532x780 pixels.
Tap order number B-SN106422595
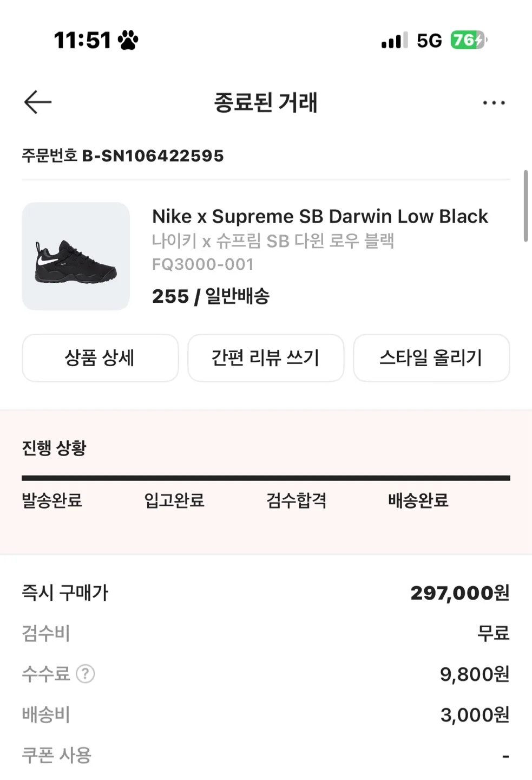coord(153,156)
